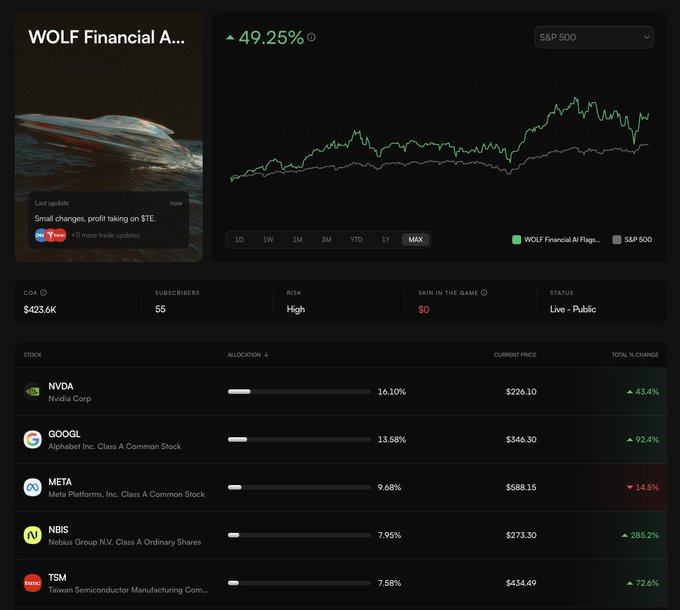Click the Stock column header

point(33,355)
